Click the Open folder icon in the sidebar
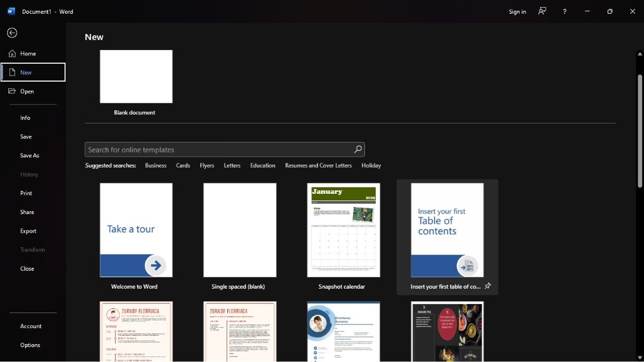The width and height of the screenshot is (644, 362). coord(12,91)
